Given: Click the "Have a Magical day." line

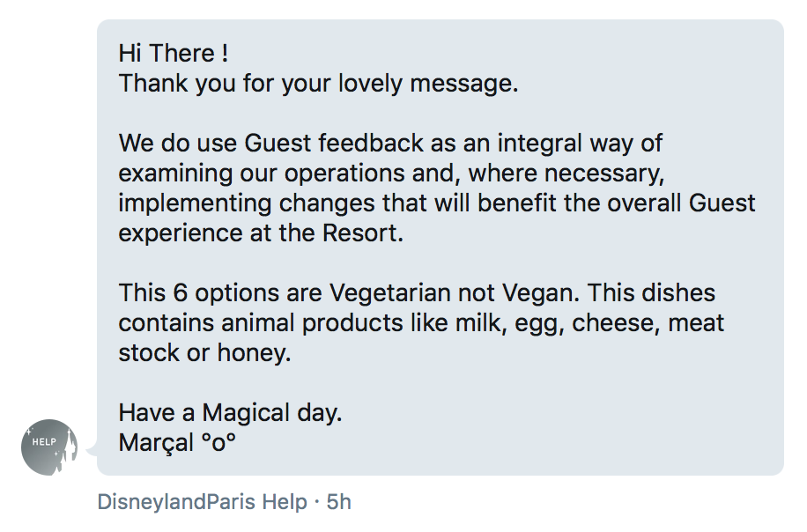Looking at the screenshot, I should (230, 412).
